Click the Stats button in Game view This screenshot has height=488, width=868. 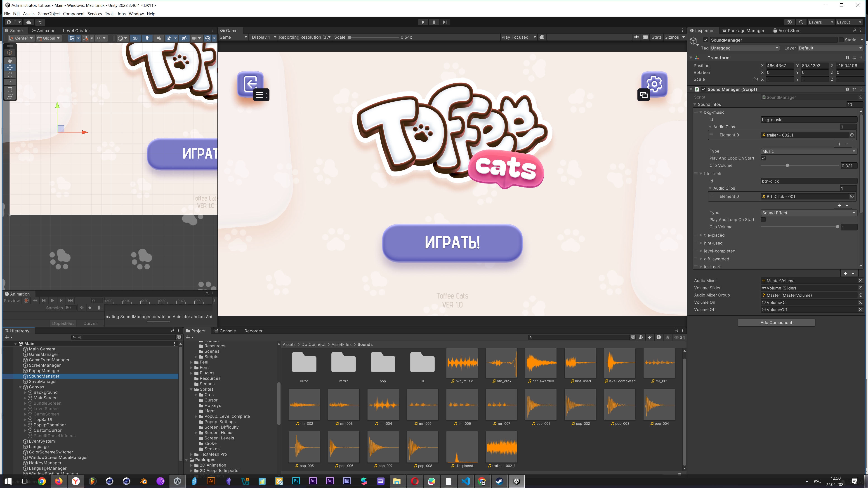(x=656, y=37)
